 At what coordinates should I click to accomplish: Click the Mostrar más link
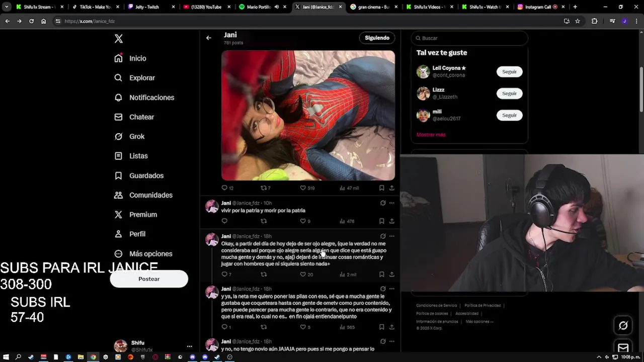pyautogui.click(x=431, y=135)
